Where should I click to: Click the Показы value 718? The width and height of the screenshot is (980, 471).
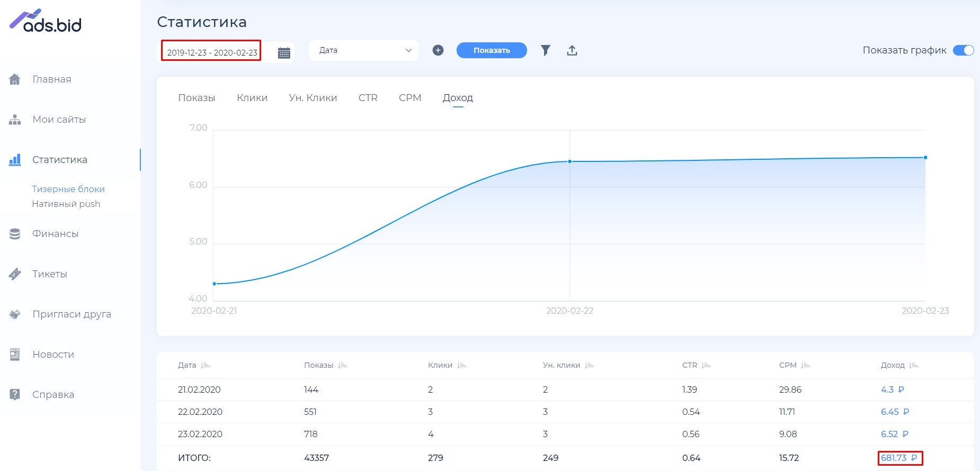click(x=311, y=434)
